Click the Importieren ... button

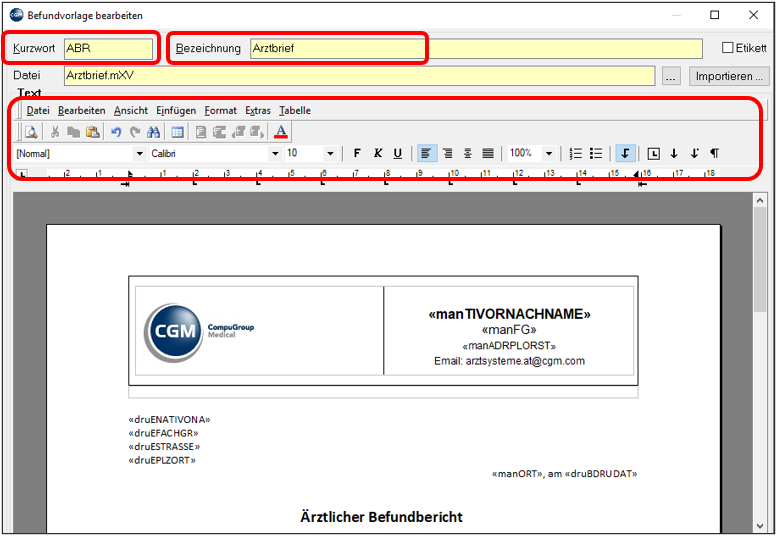(729, 76)
